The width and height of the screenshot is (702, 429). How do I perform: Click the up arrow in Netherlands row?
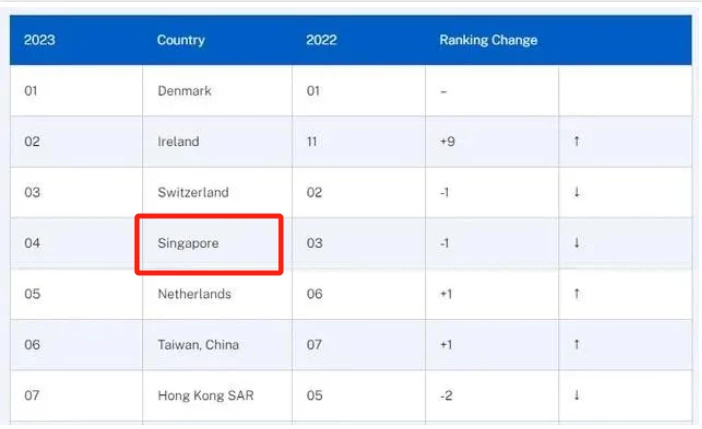point(577,294)
